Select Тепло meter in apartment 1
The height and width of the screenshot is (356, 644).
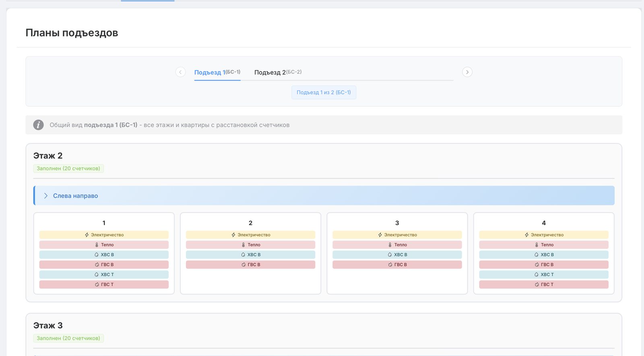pyautogui.click(x=104, y=245)
